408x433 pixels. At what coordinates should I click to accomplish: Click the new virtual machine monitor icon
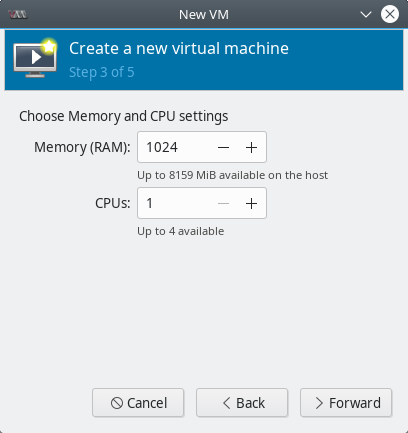click(x=35, y=58)
